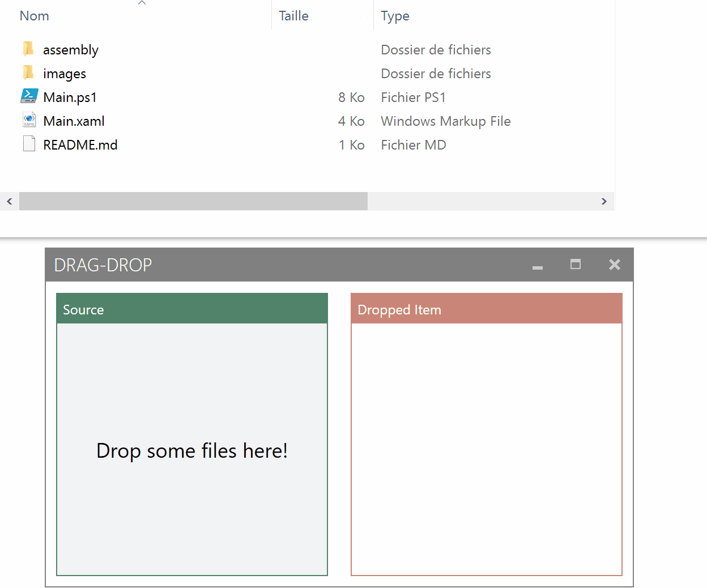Viewport: 707px width, 588px height.
Task: Click the folder icon for assembly
Action: tap(29, 49)
